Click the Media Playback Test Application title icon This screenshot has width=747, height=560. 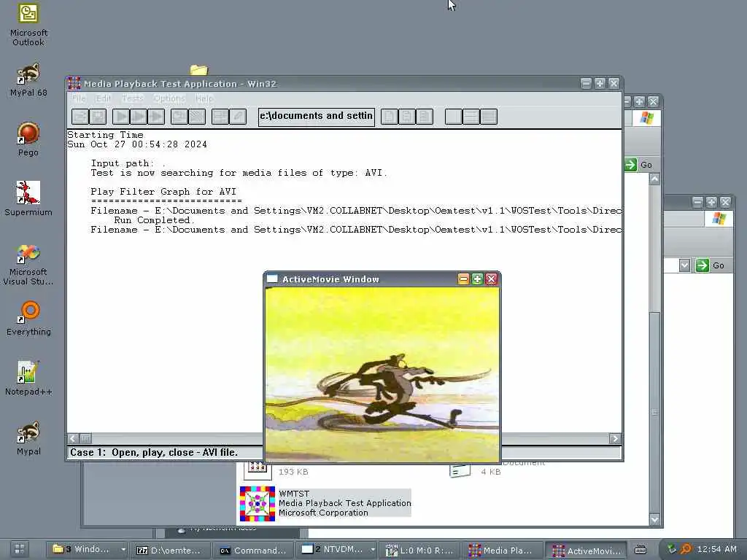74,83
